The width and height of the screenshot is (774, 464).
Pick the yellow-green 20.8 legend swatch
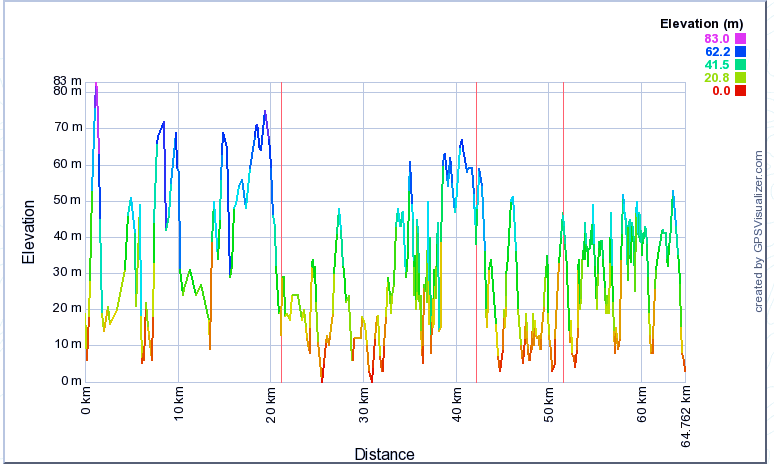click(741, 77)
